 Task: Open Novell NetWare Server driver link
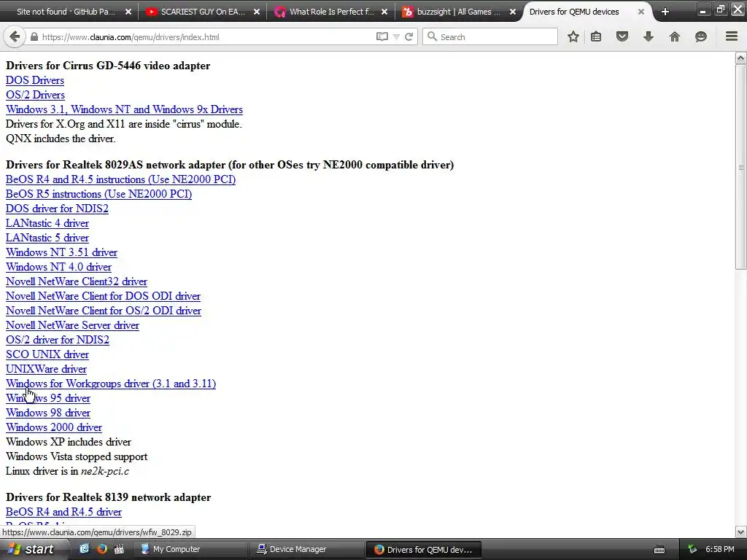[x=72, y=325]
